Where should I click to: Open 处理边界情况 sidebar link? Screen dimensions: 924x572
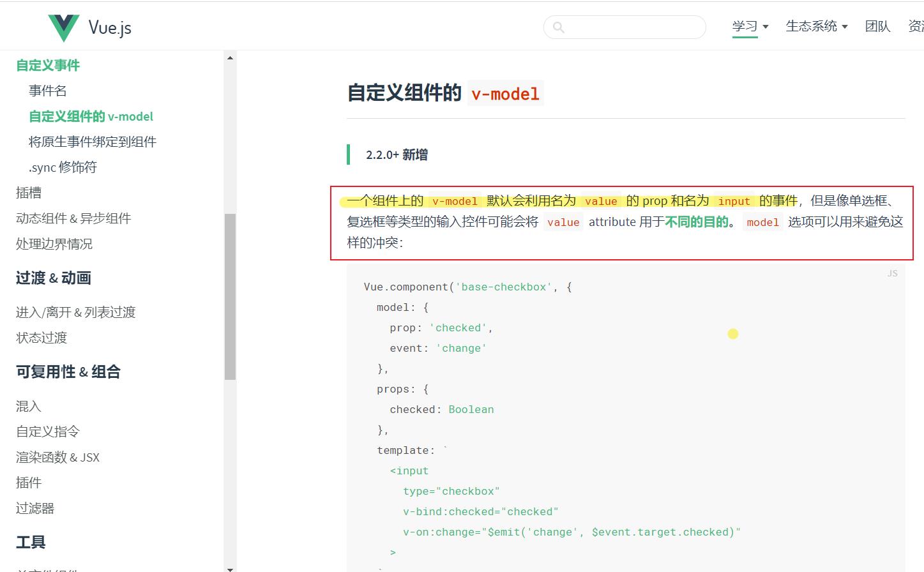pyautogui.click(x=54, y=244)
